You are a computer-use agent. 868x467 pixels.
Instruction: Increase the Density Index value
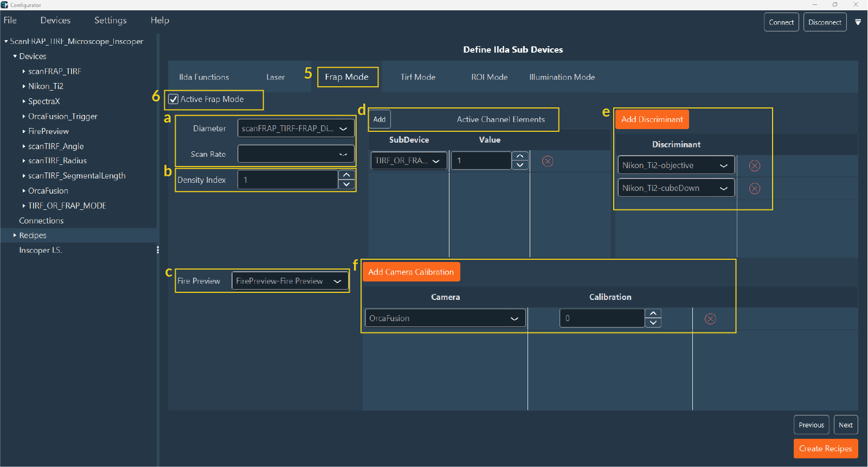pyautogui.click(x=346, y=175)
